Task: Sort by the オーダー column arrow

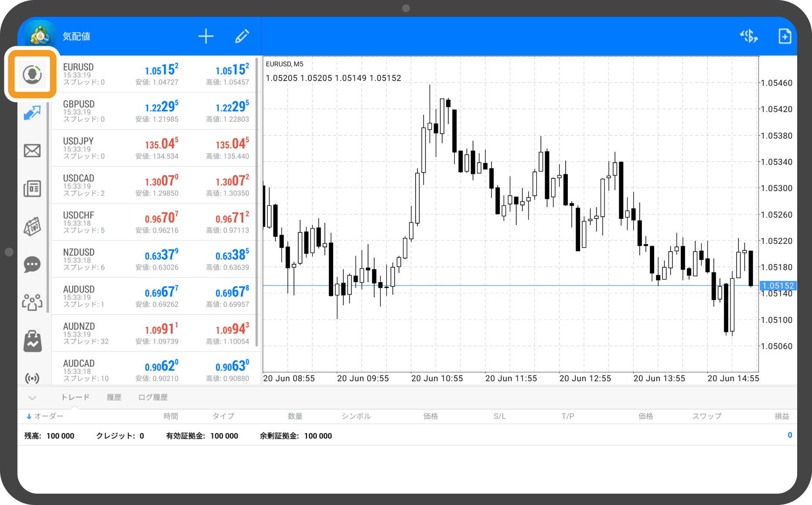Action: coord(29,416)
